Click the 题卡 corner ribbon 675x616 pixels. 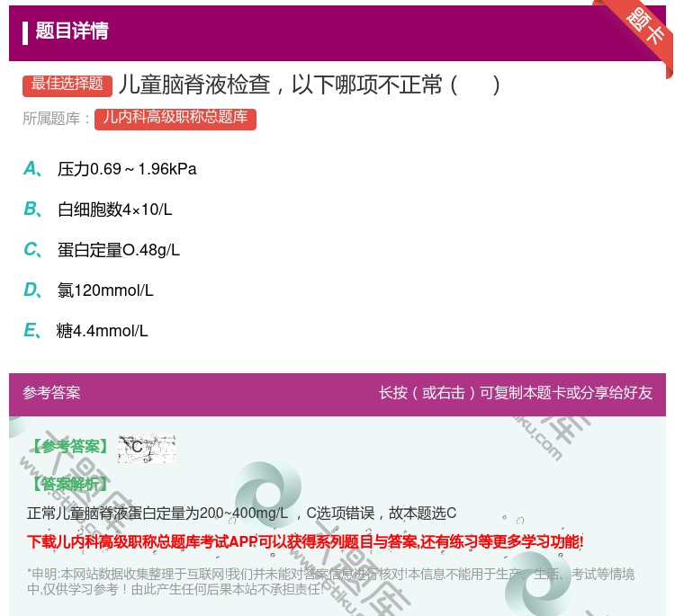click(x=643, y=30)
